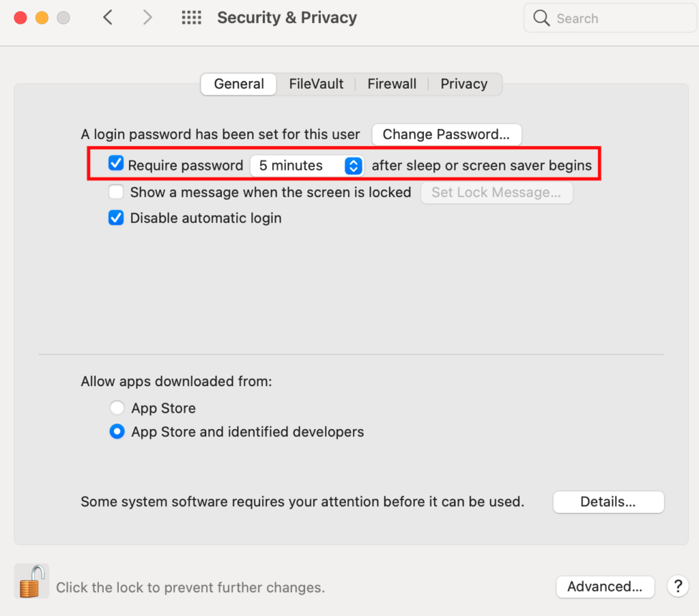
Task: Uncheck Disable automatic login
Action: pyautogui.click(x=117, y=218)
